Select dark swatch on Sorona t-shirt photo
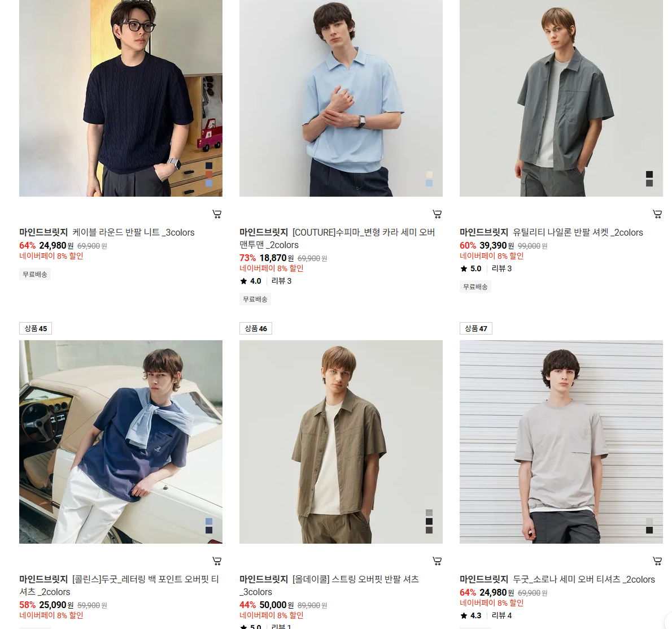 650,531
